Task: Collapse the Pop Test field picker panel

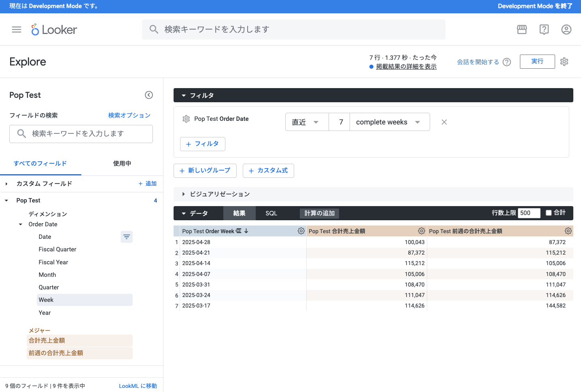Action: pyautogui.click(x=149, y=95)
